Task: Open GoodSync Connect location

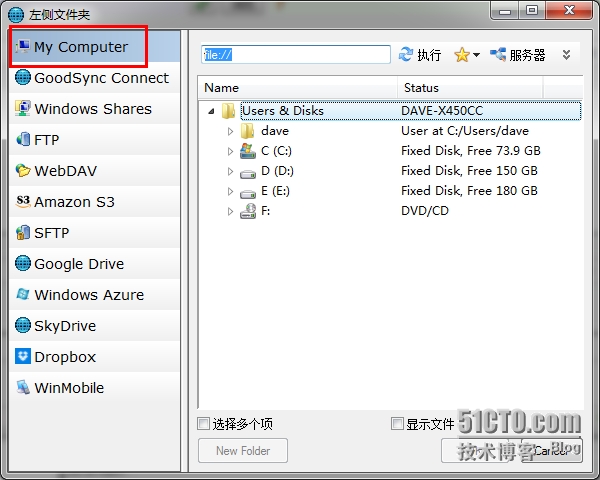Action: [95, 78]
